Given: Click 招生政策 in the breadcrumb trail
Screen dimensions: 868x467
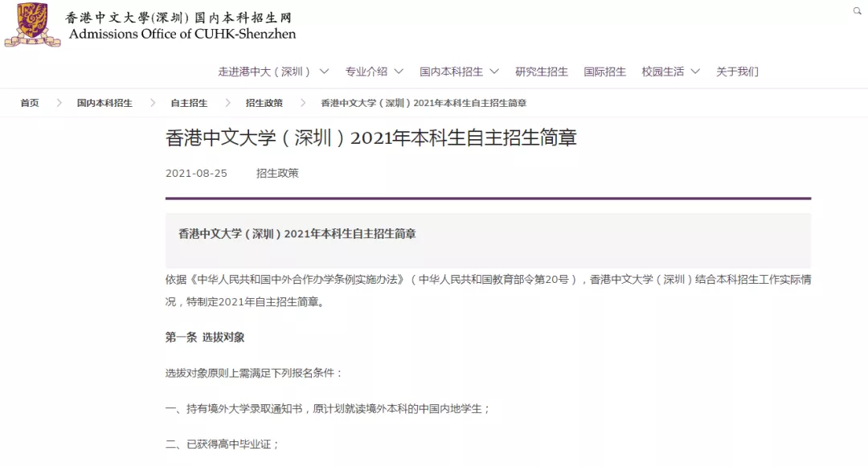Looking at the screenshot, I should tap(264, 103).
